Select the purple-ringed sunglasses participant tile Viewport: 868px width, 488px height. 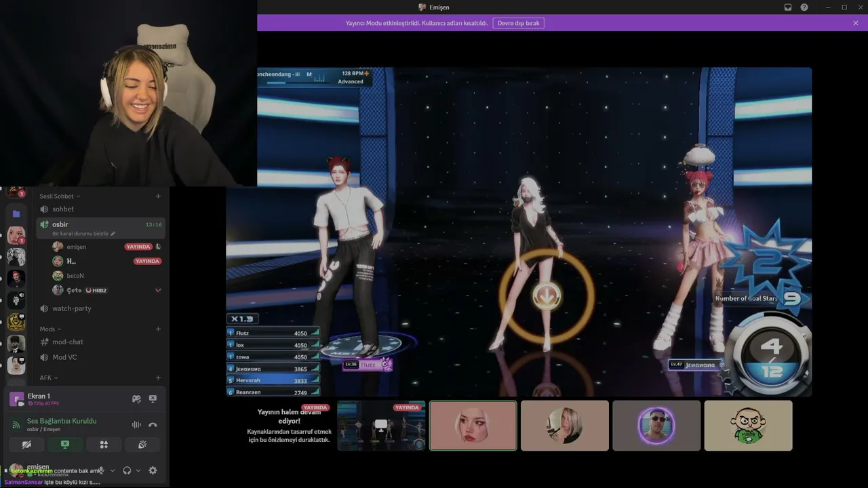pyautogui.click(x=656, y=426)
